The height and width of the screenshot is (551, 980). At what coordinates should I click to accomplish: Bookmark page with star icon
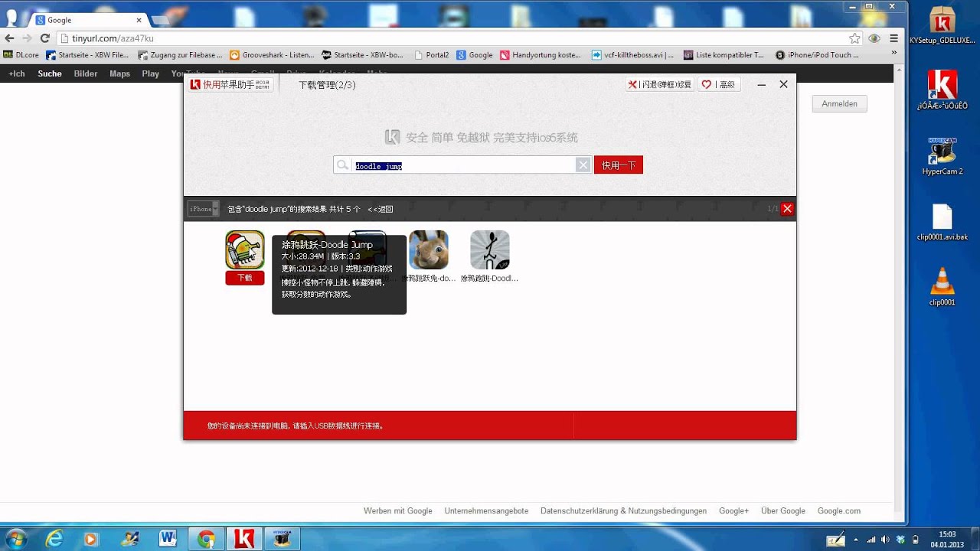[854, 38]
